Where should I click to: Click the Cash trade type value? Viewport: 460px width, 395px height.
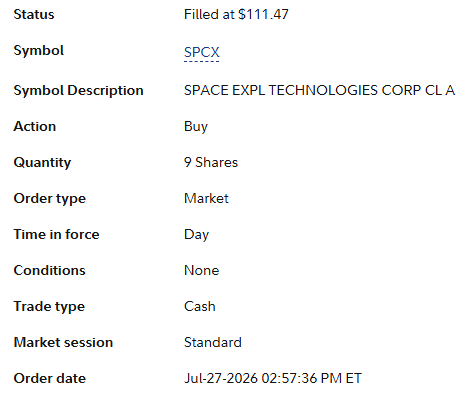click(200, 306)
